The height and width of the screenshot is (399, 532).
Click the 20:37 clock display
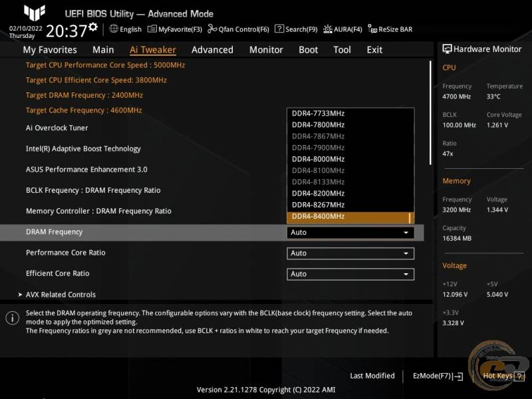[x=66, y=31]
